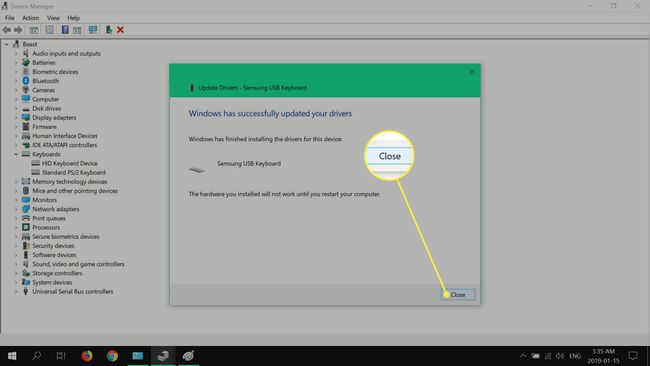Open Task View on the taskbar
Screen dimensions: 650x366
[61, 356]
